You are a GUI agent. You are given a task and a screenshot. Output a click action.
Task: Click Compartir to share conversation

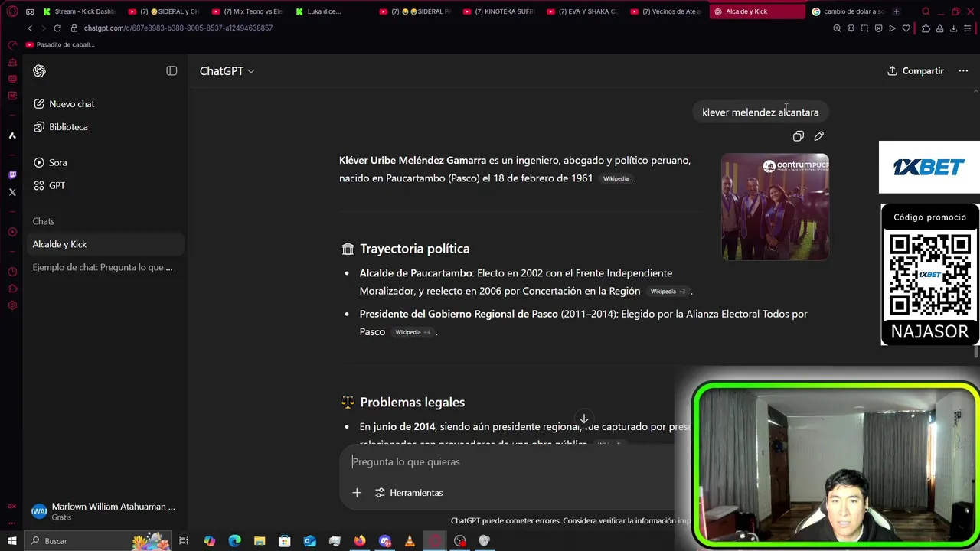pyautogui.click(x=916, y=71)
